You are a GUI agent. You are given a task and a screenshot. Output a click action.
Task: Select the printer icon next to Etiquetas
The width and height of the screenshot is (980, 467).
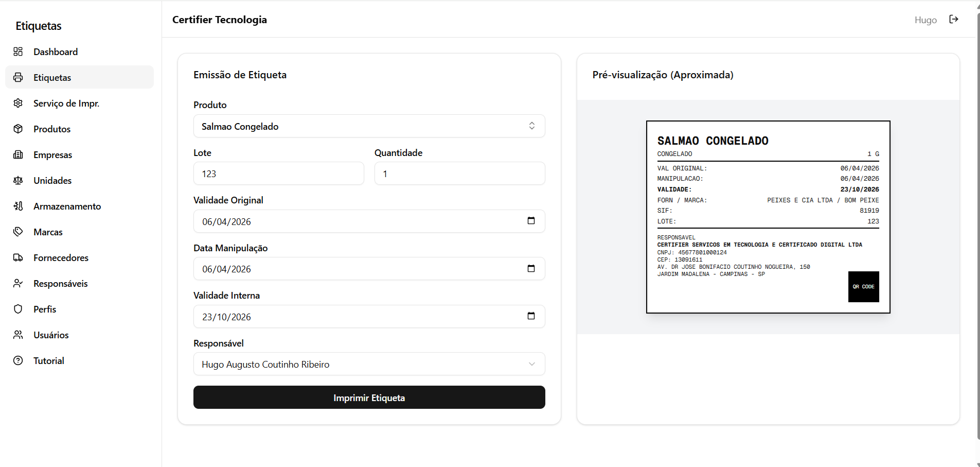point(19,77)
